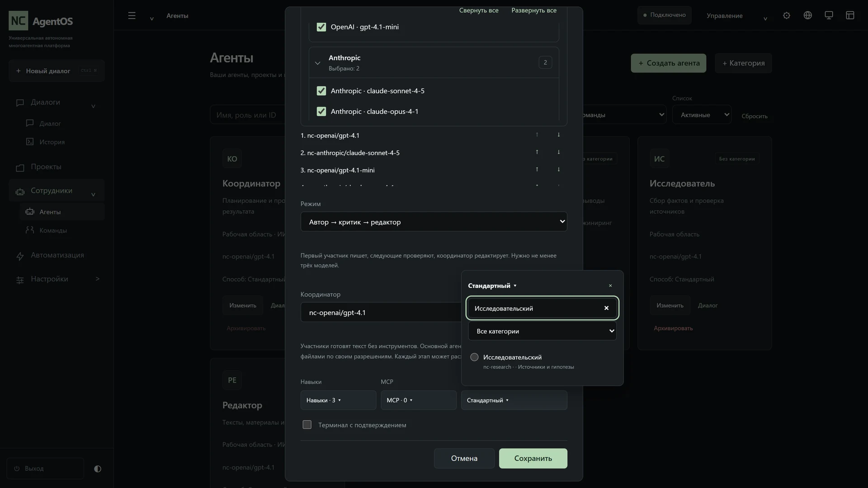Image resolution: width=868 pixels, height=488 pixels.
Task: Click Сохранить button
Action: pyautogui.click(x=533, y=458)
